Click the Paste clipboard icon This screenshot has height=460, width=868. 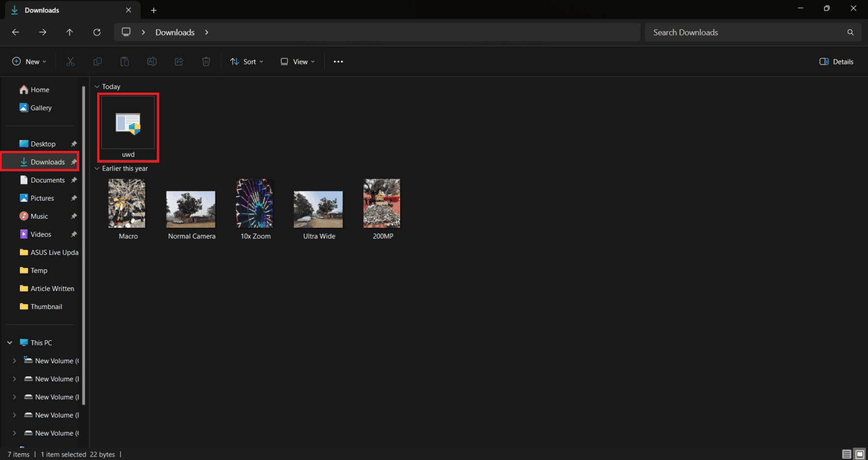pos(125,62)
